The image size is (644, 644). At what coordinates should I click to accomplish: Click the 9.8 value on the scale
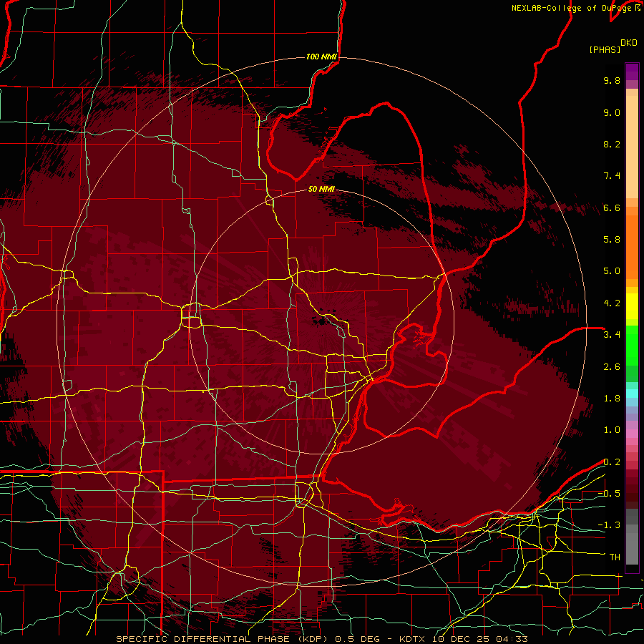click(612, 80)
